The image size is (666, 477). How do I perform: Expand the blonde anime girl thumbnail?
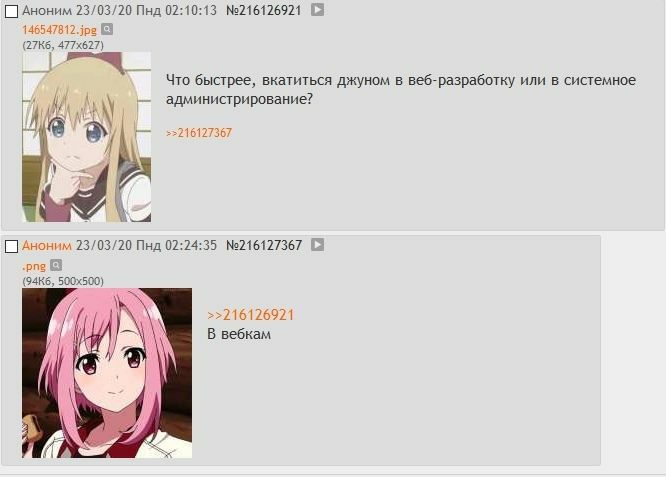[87, 137]
